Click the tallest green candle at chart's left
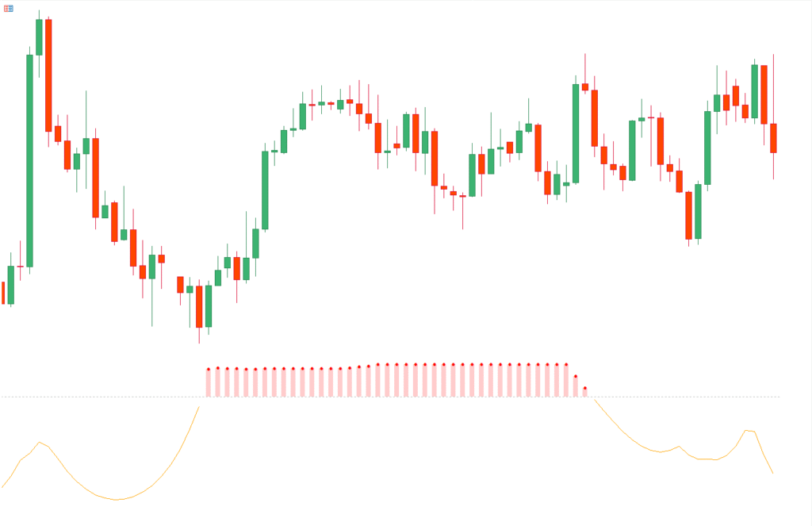Image resolution: width=812 pixels, height=526 pixels. click(29, 160)
